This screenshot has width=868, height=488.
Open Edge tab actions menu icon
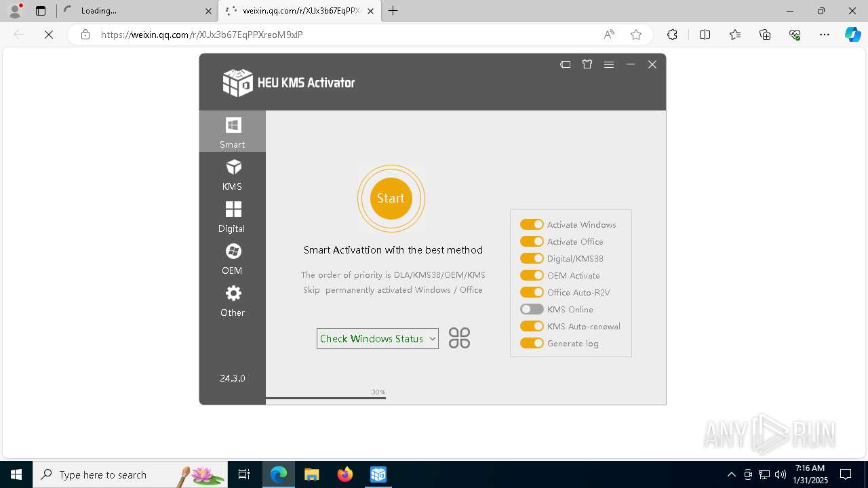(41, 11)
